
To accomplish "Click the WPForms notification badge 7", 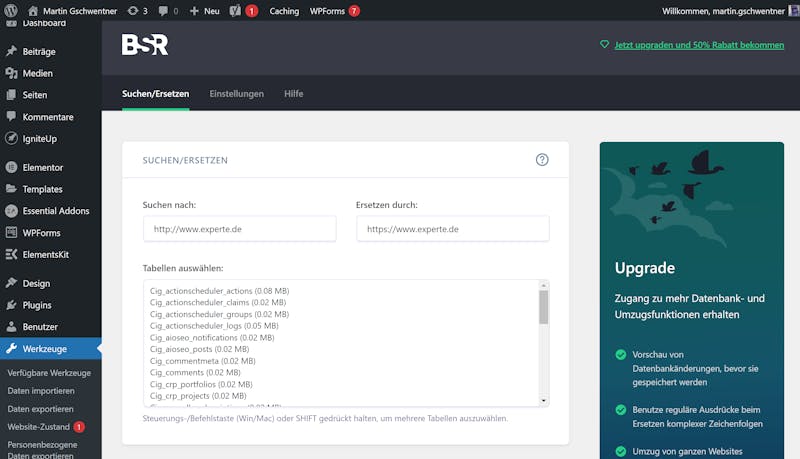I will pyautogui.click(x=354, y=11).
